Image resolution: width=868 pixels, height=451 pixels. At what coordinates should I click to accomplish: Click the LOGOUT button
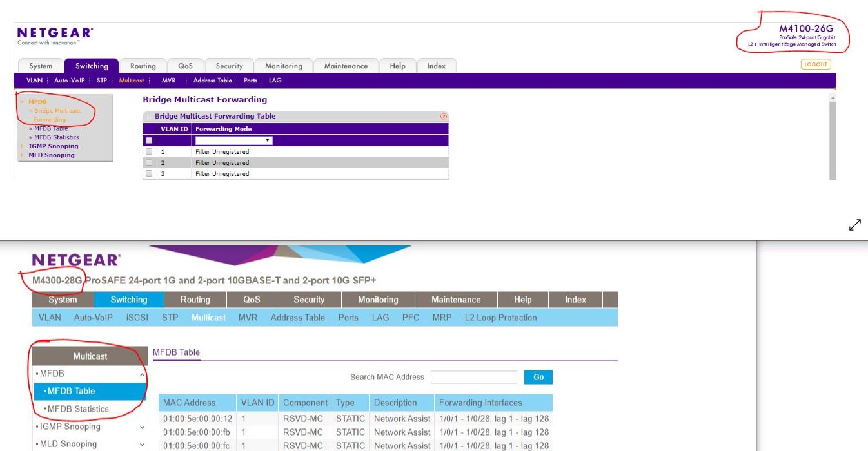click(816, 64)
